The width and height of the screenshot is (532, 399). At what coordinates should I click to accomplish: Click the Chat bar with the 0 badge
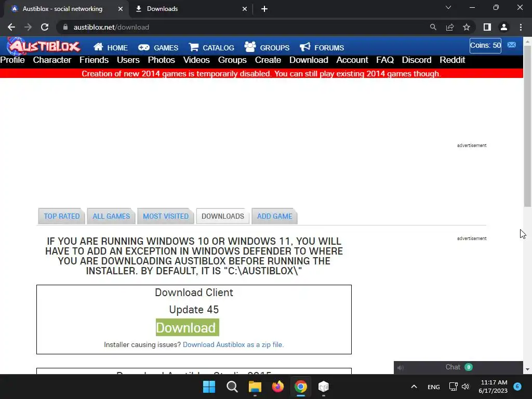click(x=458, y=367)
